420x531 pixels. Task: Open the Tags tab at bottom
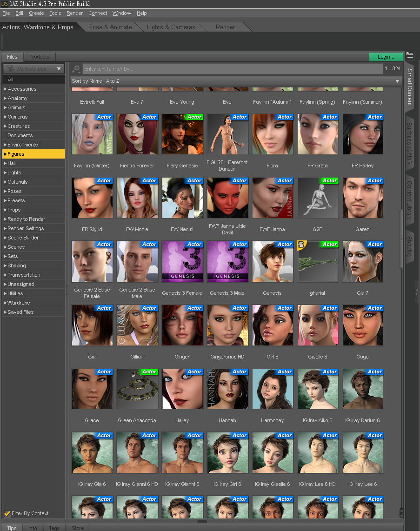54,528
